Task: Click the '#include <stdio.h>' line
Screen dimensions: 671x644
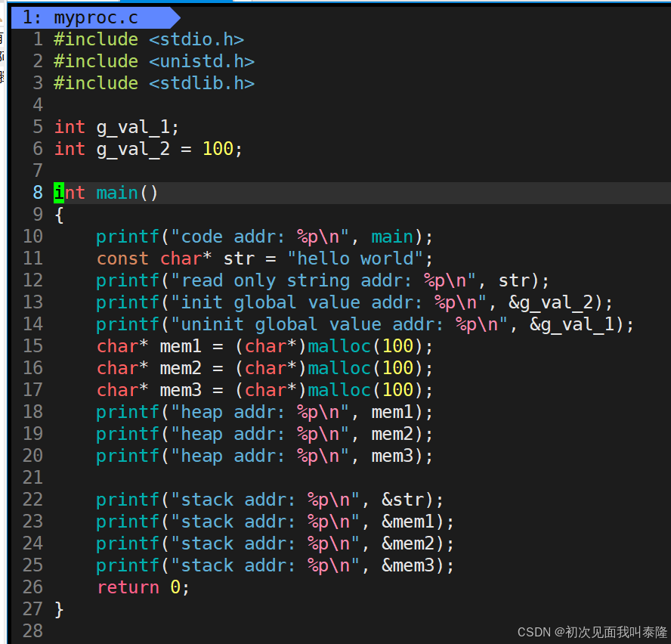Action: (x=149, y=39)
